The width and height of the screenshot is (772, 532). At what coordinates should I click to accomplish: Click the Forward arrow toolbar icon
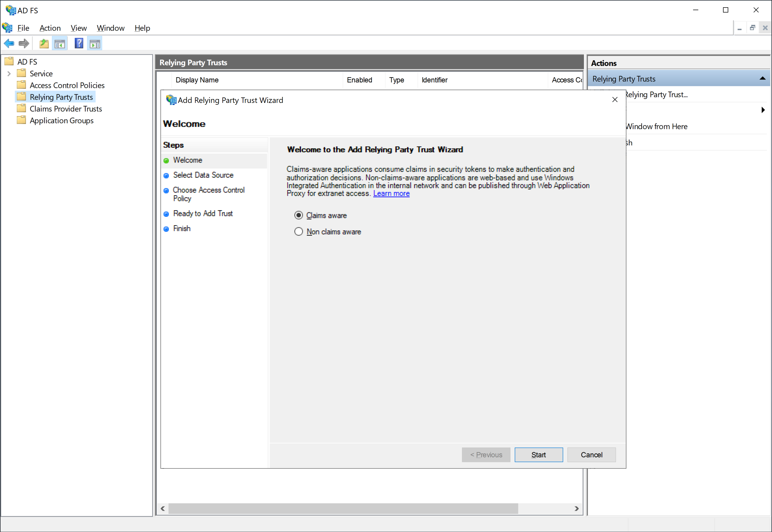(24, 43)
